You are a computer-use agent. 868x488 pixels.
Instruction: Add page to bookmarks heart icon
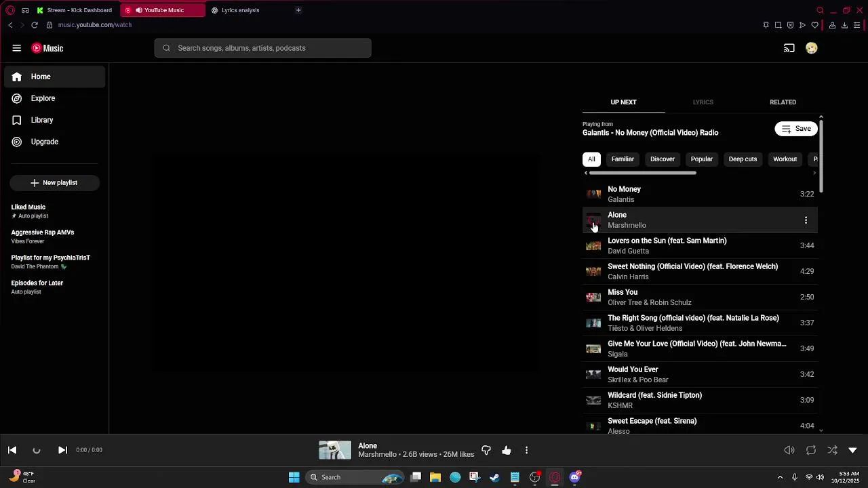point(814,25)
